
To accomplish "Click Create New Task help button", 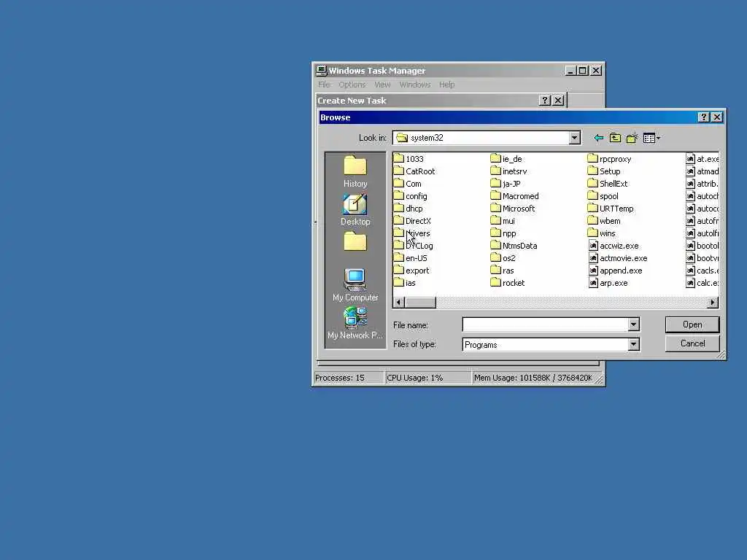I will click(545, 101).
